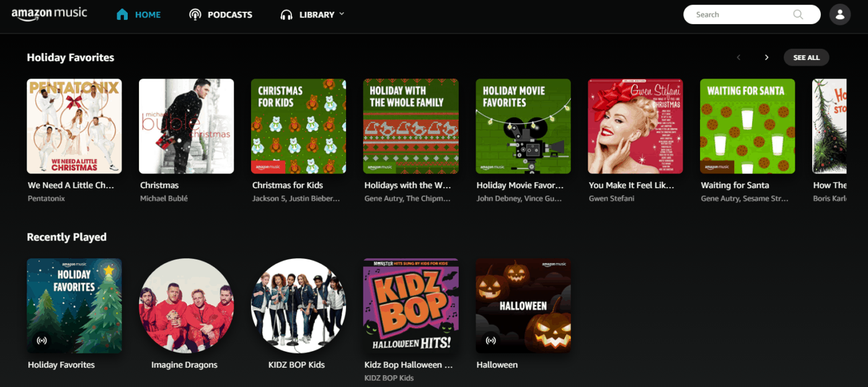Expand the Library dropdown chevron
Viewport: 868px width, 387px height.
[342, 14]
